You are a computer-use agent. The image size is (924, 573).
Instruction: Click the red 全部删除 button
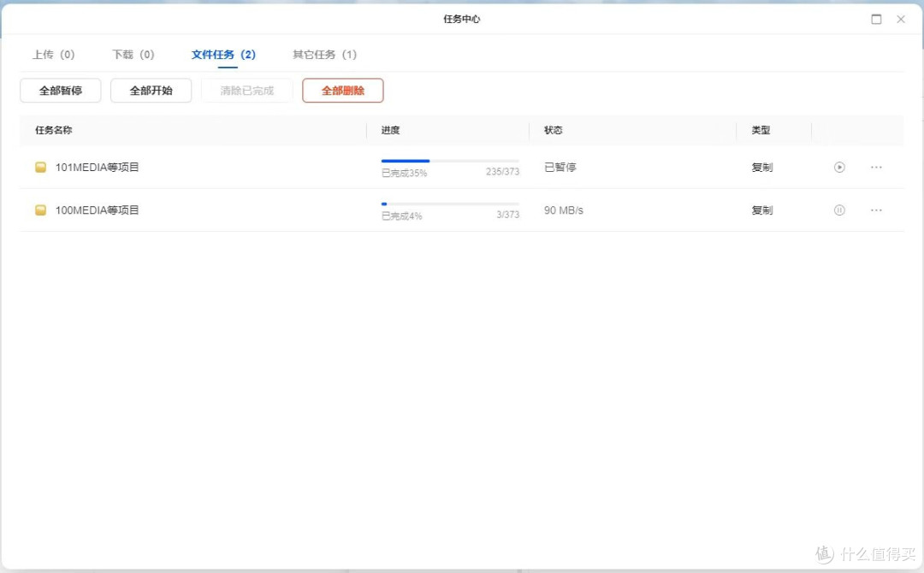(x=343, y=91)
